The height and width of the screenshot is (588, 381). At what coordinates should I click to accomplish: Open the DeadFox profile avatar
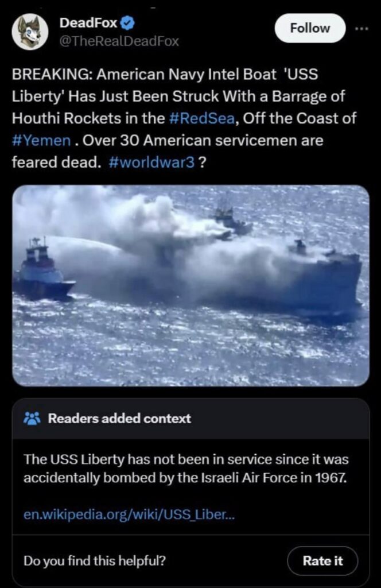pyautogui.click(x=30, y=32)
